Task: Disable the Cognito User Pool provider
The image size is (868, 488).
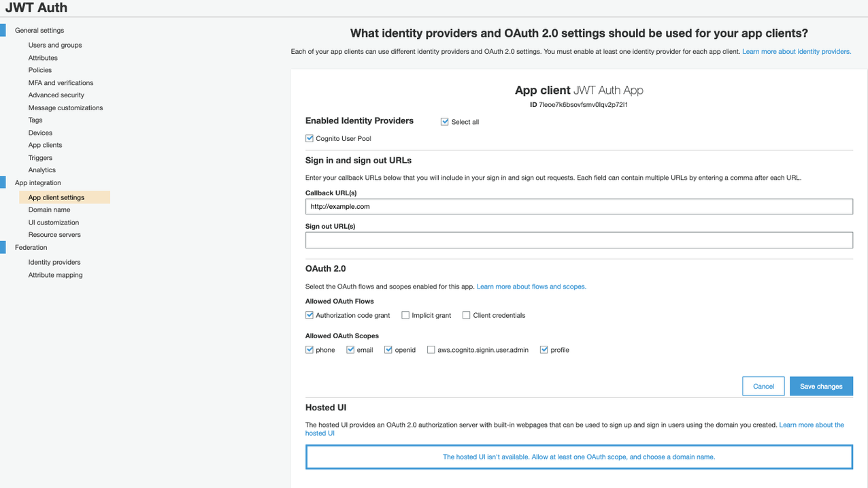Action: click(x=310, y=138)
